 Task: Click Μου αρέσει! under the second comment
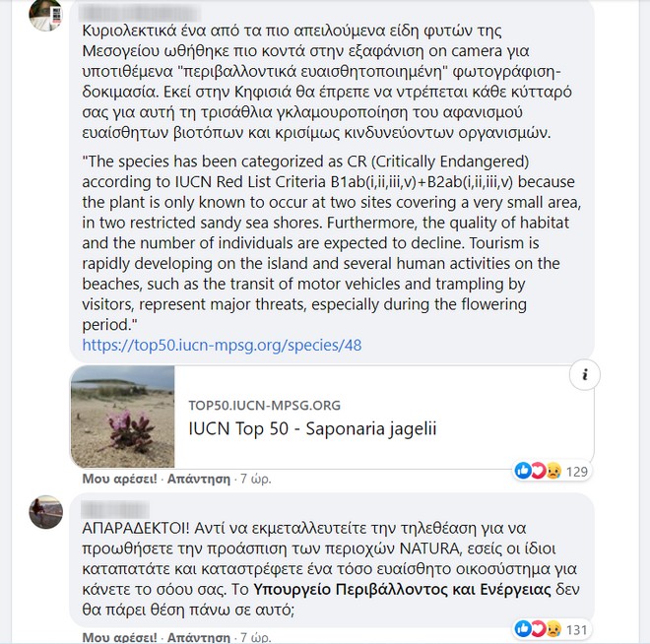[120, 637]
